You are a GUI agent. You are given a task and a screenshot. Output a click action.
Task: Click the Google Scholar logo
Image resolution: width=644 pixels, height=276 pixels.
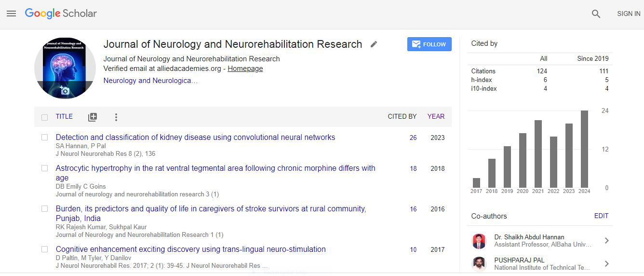[61, 14]
